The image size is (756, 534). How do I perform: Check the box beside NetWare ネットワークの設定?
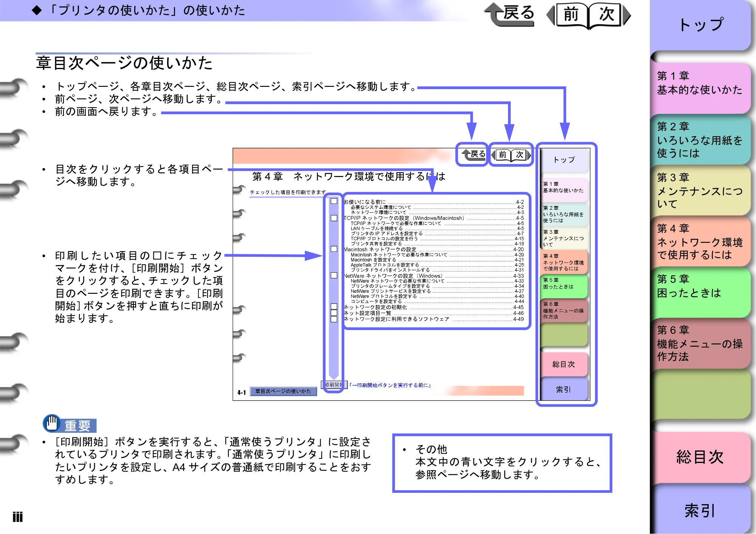point(334,275)
